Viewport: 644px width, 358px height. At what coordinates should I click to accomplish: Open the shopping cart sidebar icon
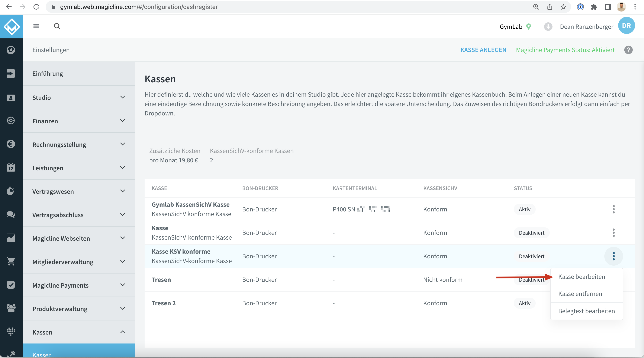click(x=11, y=261)
